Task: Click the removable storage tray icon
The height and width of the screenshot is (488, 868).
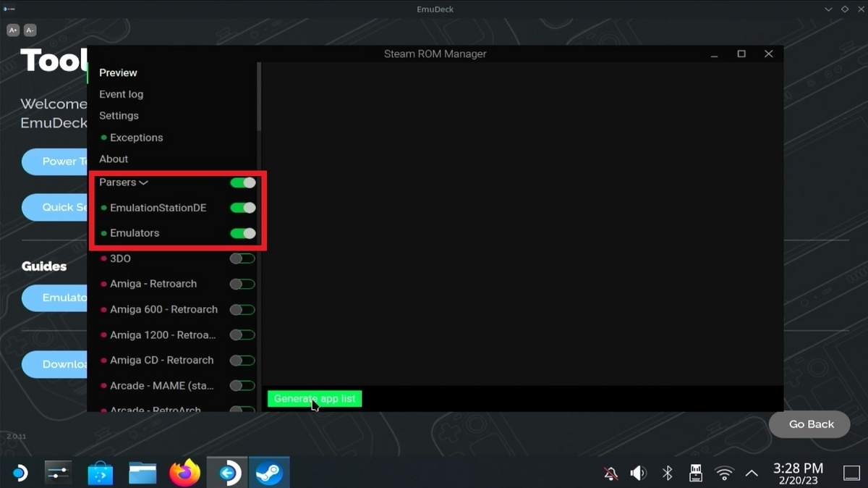Action: point(695,474)
